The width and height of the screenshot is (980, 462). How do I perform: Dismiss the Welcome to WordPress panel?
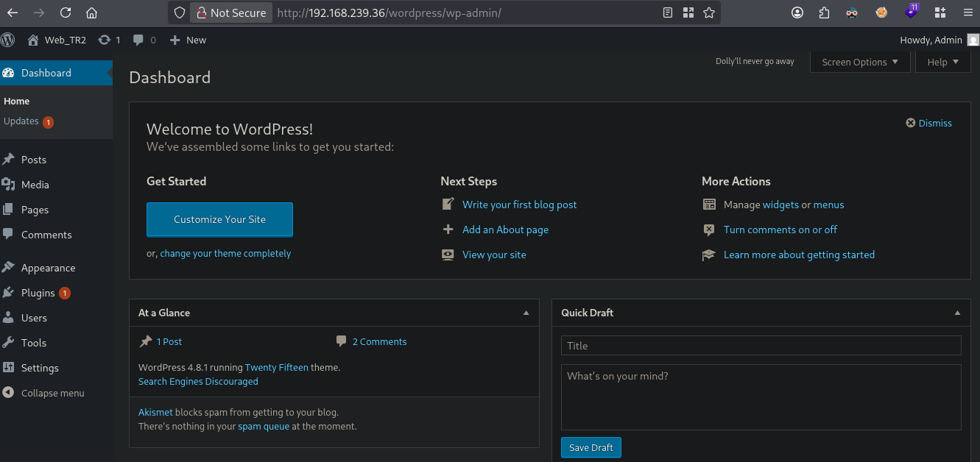[x=929, y=123]
